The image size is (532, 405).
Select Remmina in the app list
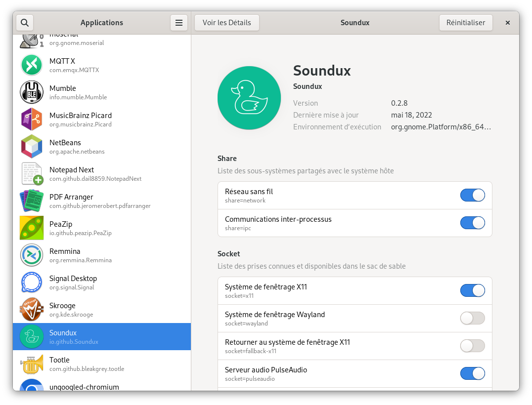tap(102, 255)
